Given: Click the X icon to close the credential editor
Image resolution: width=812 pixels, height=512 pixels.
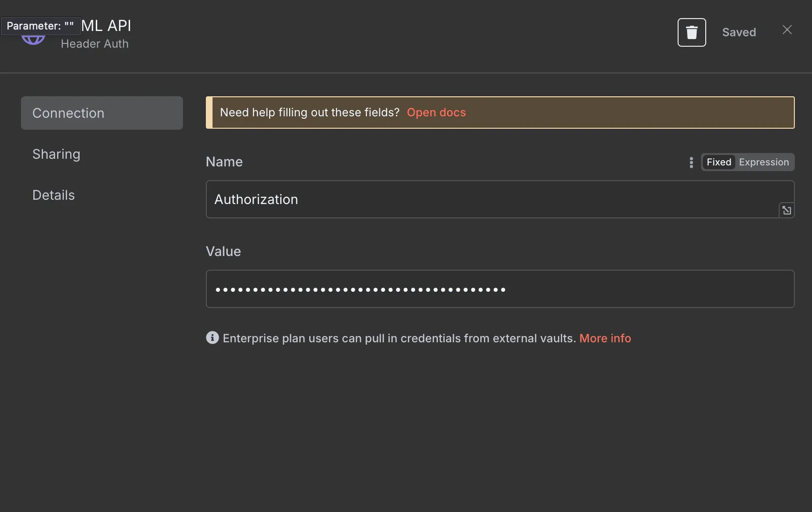Looking at the screenshot, I should (x=787, y=30).
